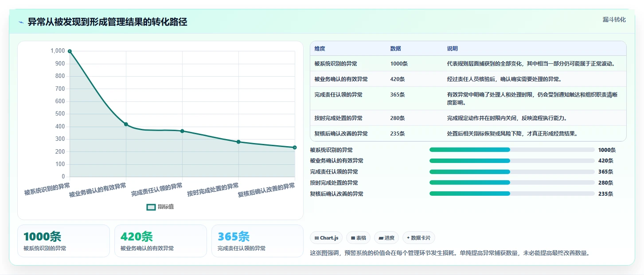The height and width of the screenshot is (275, 644).
Task: Click table row 被业务确认的有效异常
Action: (468, 79)
